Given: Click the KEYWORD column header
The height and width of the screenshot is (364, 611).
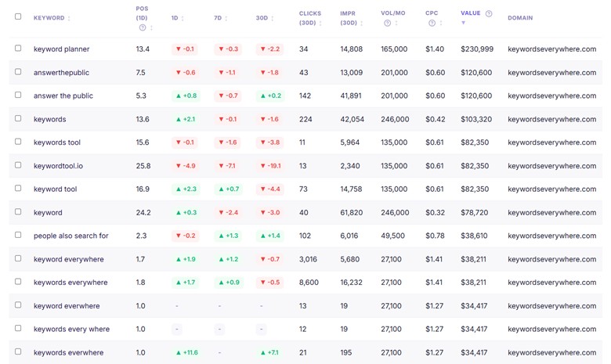Looking at the screenshot, I should 49,18.
